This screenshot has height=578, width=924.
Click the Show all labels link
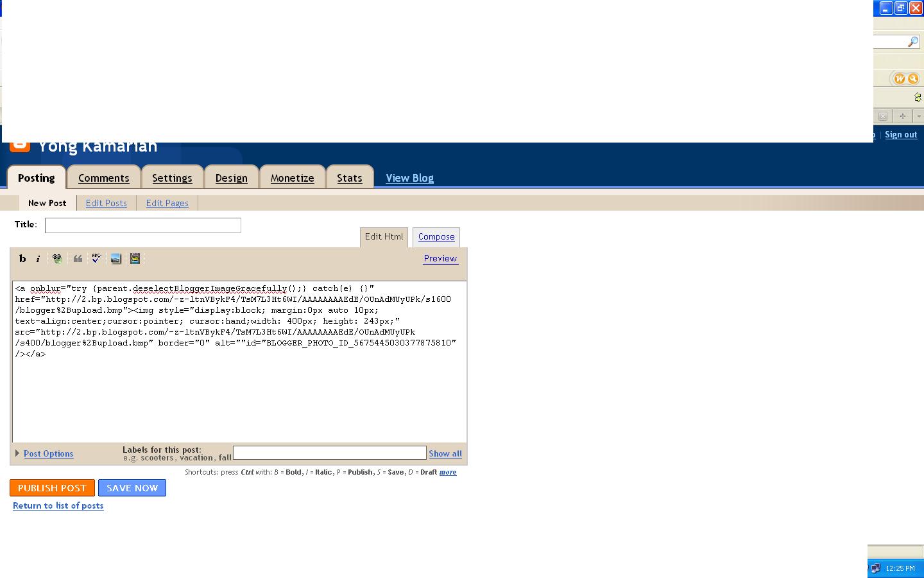click(445, 453)
